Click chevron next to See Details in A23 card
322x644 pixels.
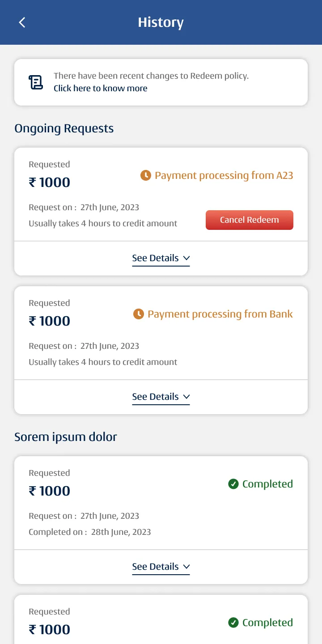(x=186, y=258)
